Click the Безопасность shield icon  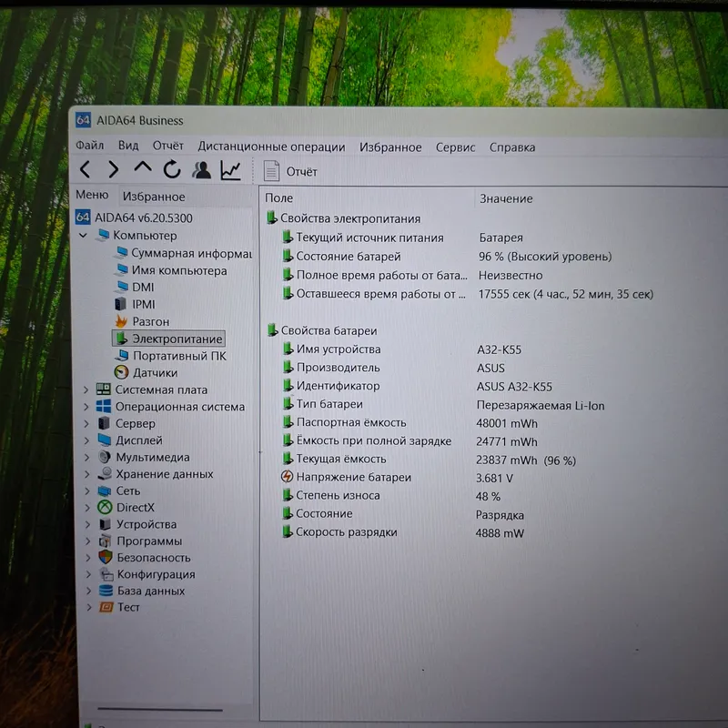tap(106, 557)
